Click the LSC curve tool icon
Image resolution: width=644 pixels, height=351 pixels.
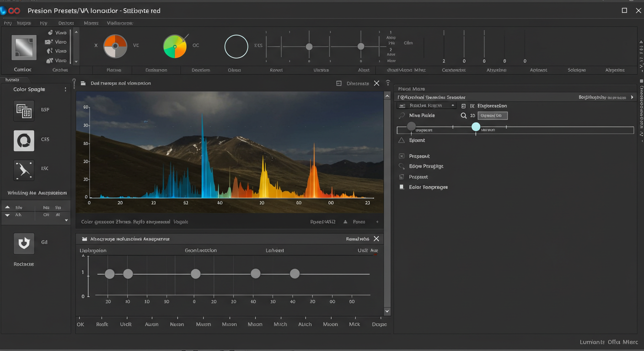pos(23,170)
